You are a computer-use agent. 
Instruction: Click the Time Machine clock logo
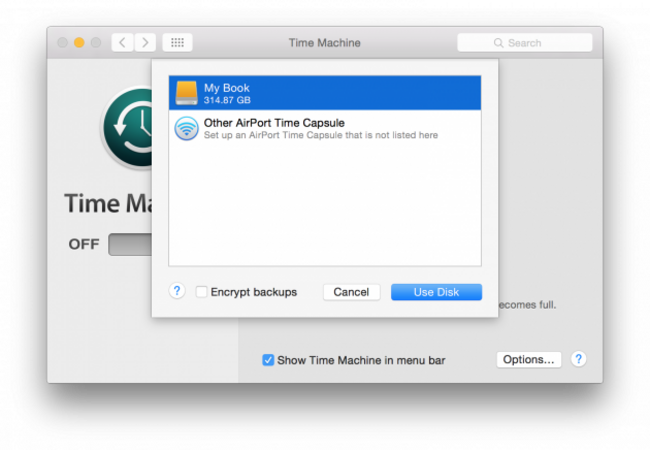(x=128, y=127)
